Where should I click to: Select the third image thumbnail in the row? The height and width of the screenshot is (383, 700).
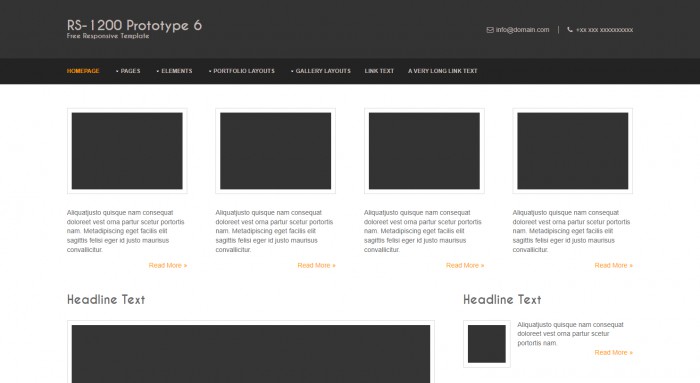click(x=424, y=151)
